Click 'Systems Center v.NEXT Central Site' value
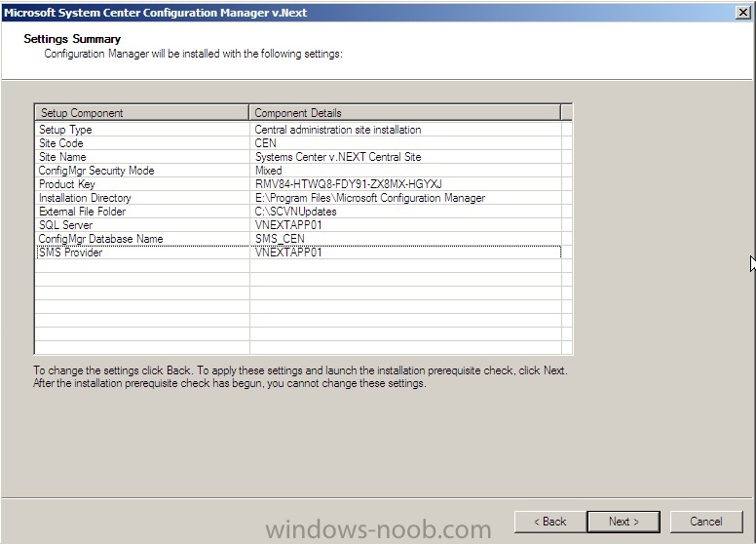The width and height of the screenshot is (756, 544). [337, 157]
